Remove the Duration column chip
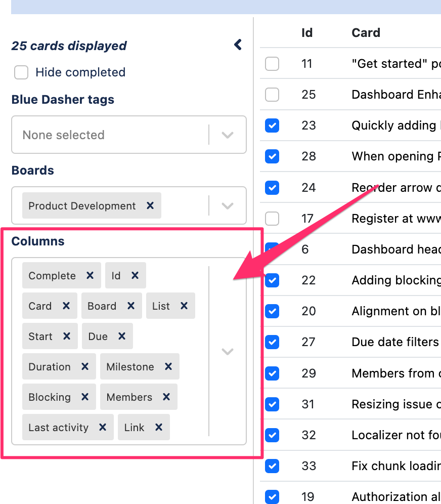The image size is (441, 504). point(85,366)
